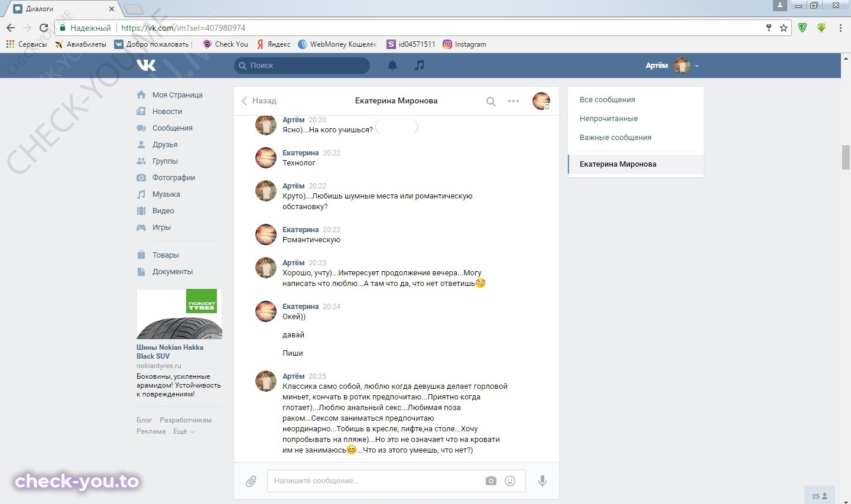851x504 pixels.
Task: Open the three-dots conversation actions menu
Action: (514, 101)
